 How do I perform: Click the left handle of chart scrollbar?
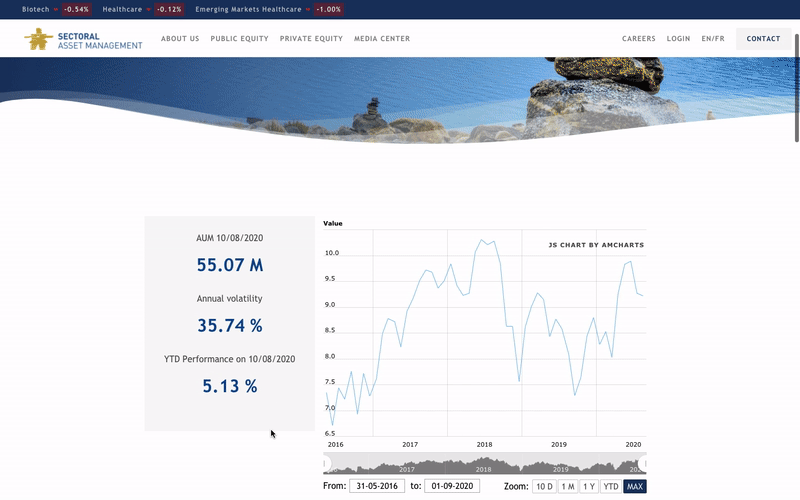click(x=326, y=463)
